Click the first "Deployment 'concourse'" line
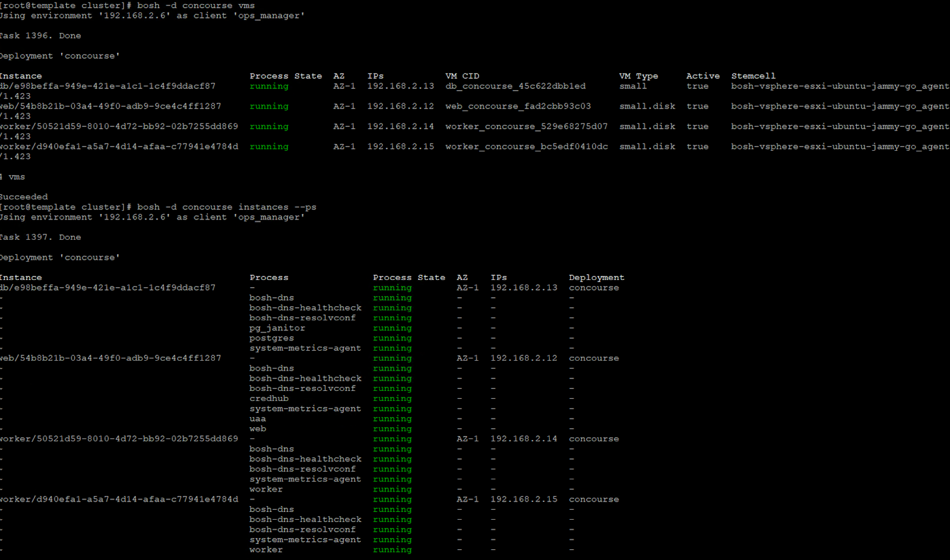The image size is (950, 560). coord(59,56)
